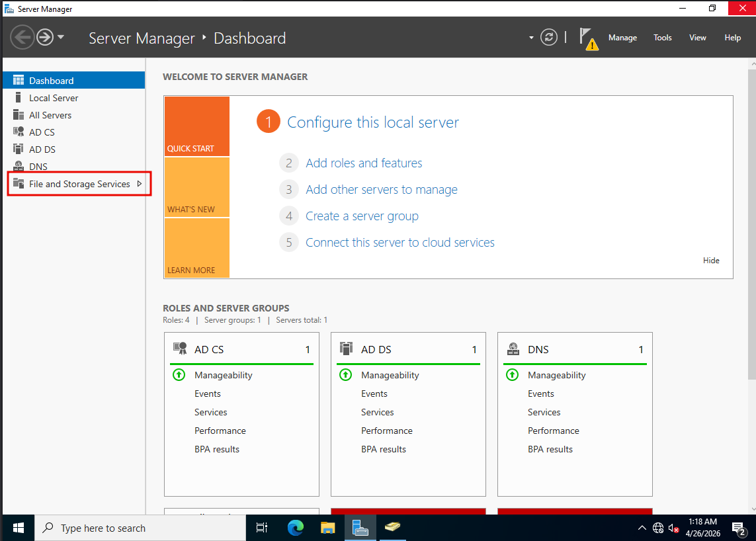Click Create a server group link
This screenshot has width=756, height=541.
tap(362, 216)
